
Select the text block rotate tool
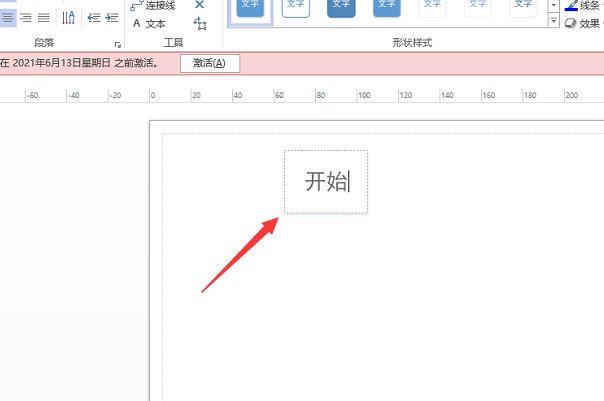click(200, 24)
